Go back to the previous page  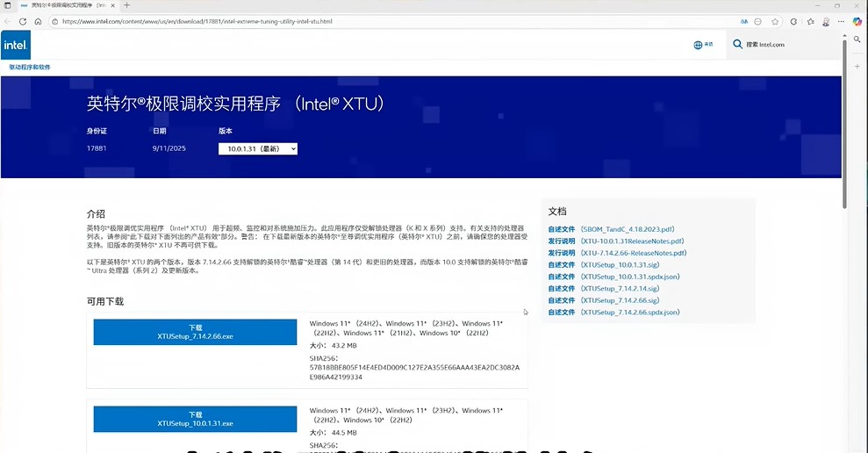click(8, 22)
